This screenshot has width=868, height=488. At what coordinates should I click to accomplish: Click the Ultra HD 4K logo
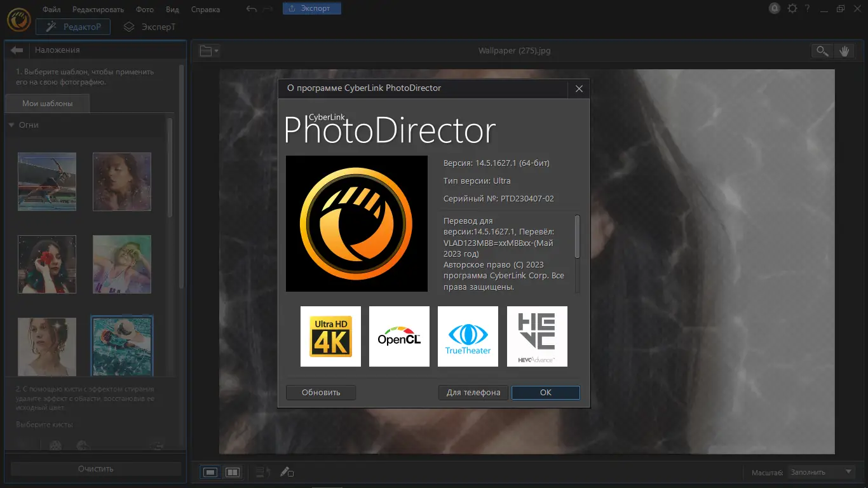pyautogui.click(x=330, y=336)
